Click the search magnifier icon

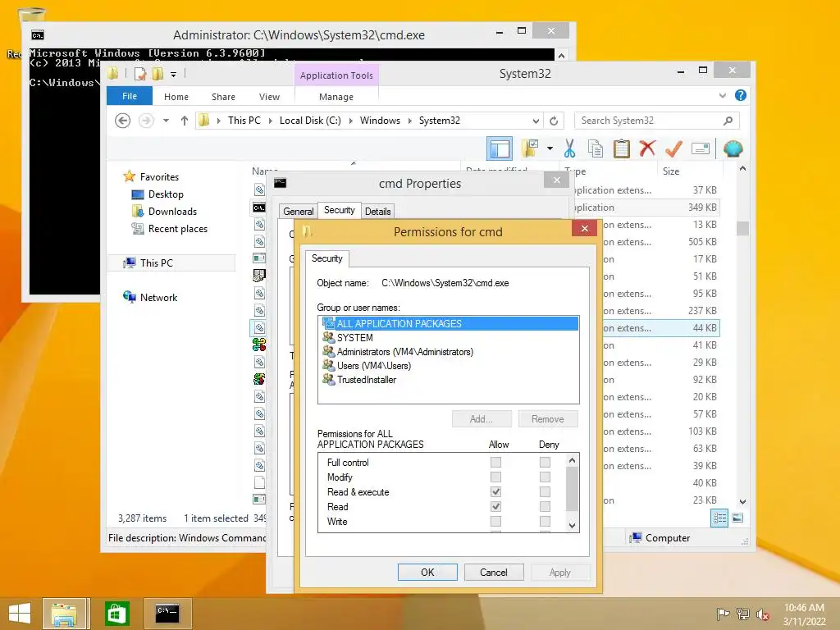(x=728, y=121)
